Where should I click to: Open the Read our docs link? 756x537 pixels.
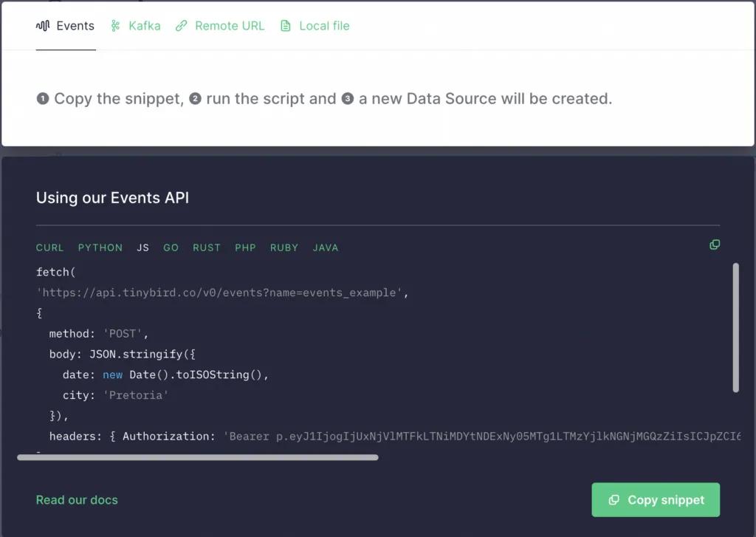pos(77,500)
